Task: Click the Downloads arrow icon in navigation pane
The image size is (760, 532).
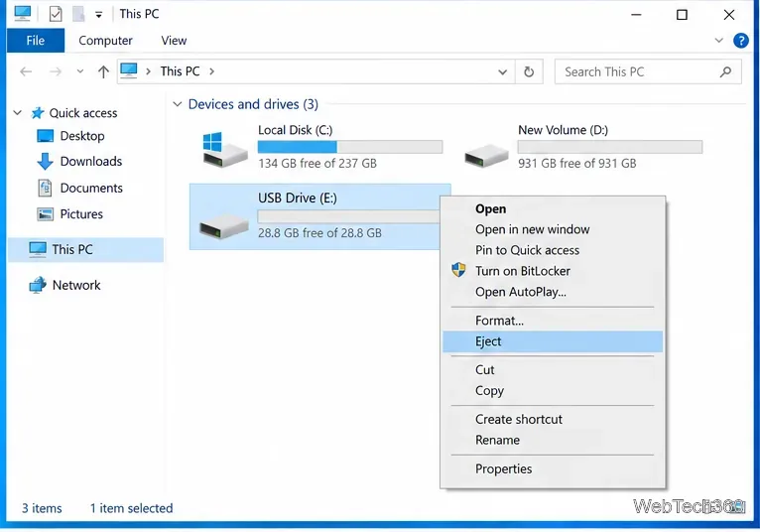Action: tap(45, 162)
